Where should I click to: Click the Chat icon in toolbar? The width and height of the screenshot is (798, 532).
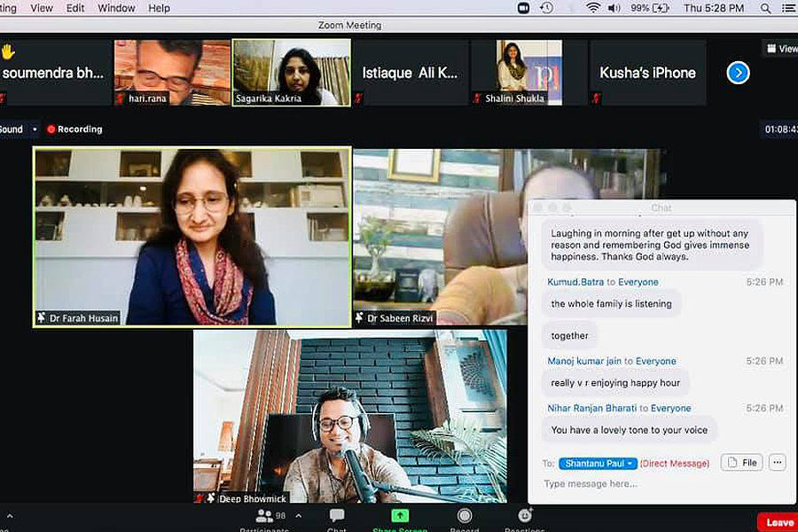337,516
